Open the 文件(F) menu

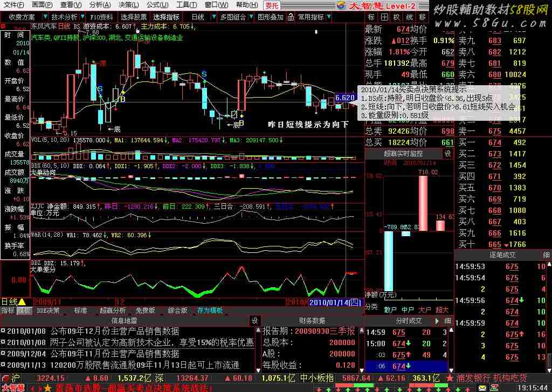click(13, 5)
